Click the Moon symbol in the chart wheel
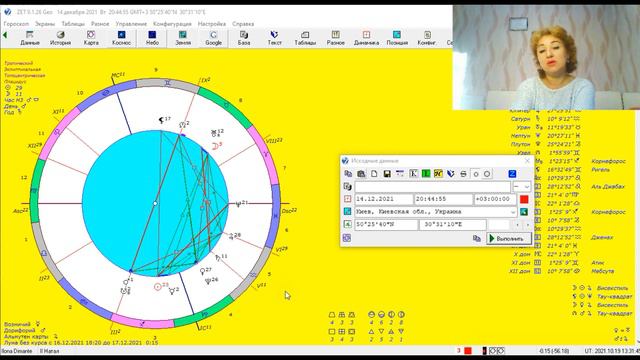Viewport: 640px width, 360px height. (216, 146)
